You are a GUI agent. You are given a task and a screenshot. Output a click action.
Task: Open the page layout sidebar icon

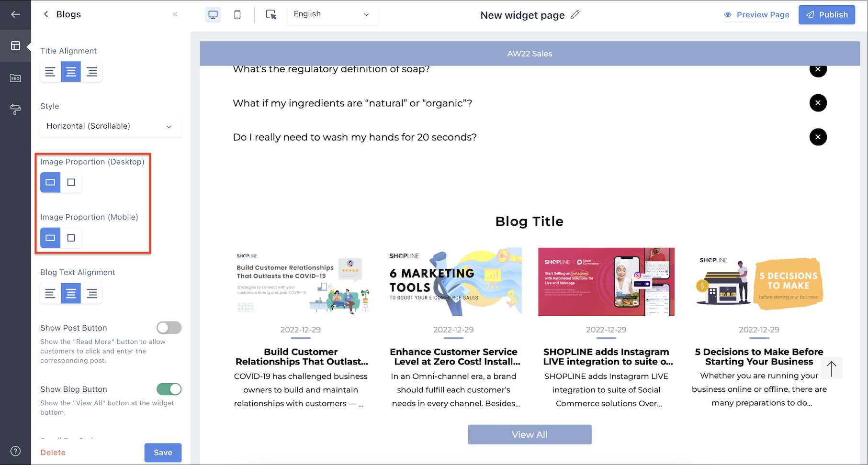pos(15,46)
